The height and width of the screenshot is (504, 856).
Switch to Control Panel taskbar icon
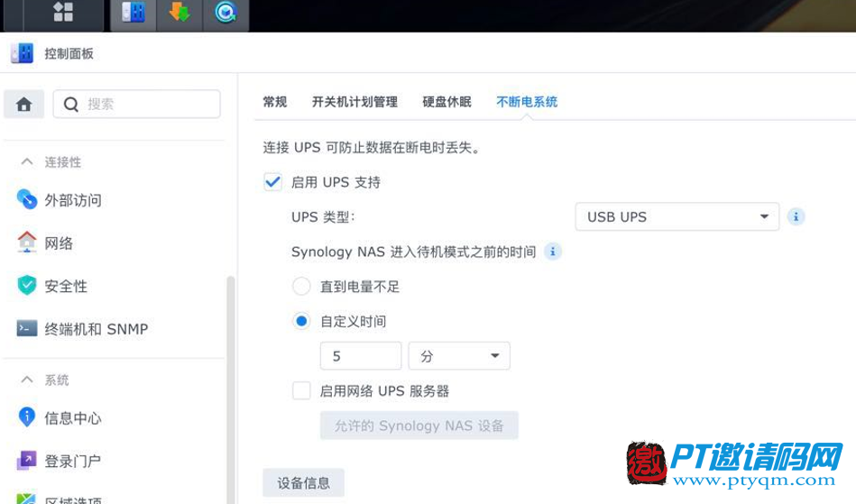133,14
